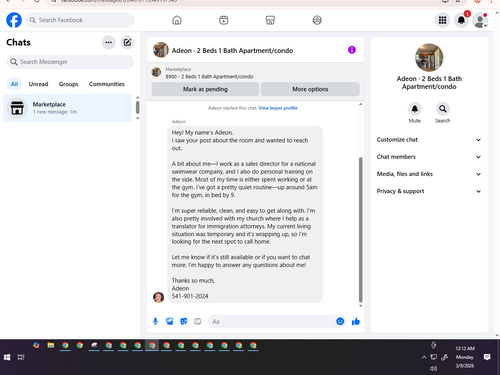Select the All chats filter tab

pyautogui.click(x=14, y=84)
